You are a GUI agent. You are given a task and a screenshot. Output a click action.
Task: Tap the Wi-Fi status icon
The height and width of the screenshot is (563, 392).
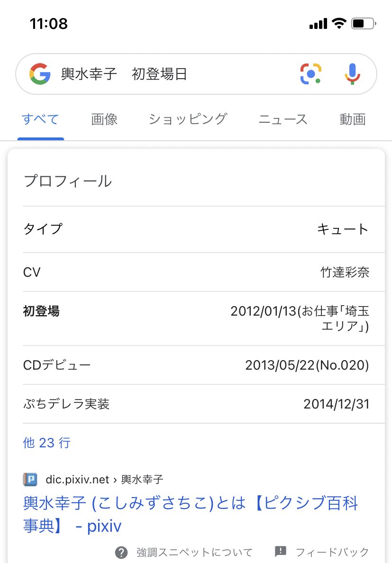(339, 23)
